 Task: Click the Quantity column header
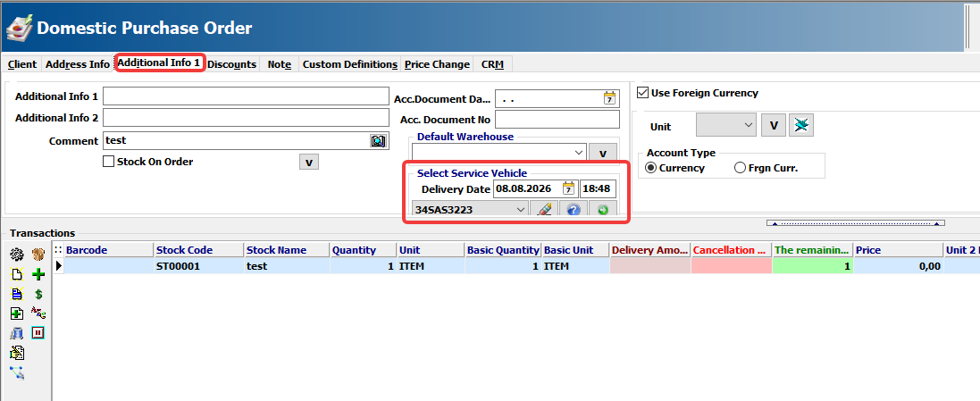click(x=363, y=250)
